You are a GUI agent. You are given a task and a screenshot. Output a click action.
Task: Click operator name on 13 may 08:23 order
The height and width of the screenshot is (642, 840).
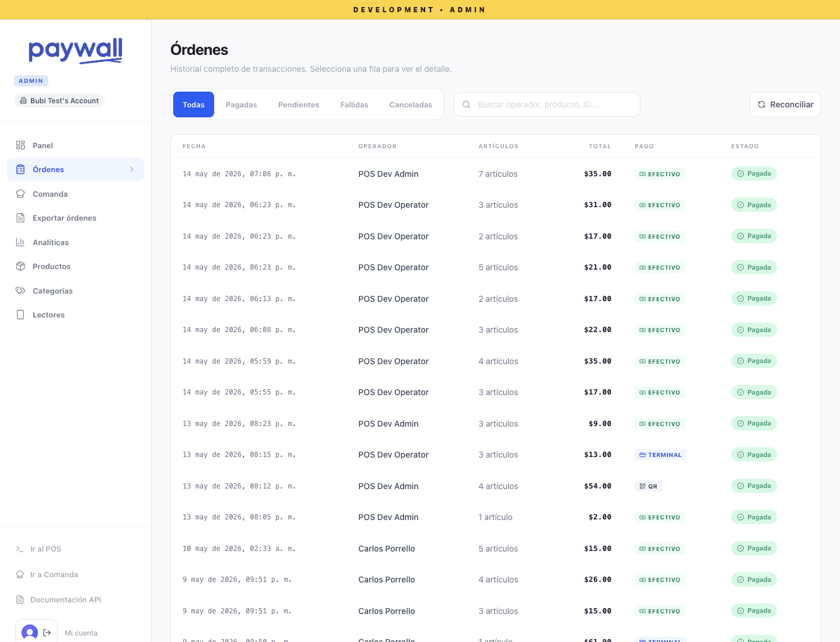pos(388,424)
